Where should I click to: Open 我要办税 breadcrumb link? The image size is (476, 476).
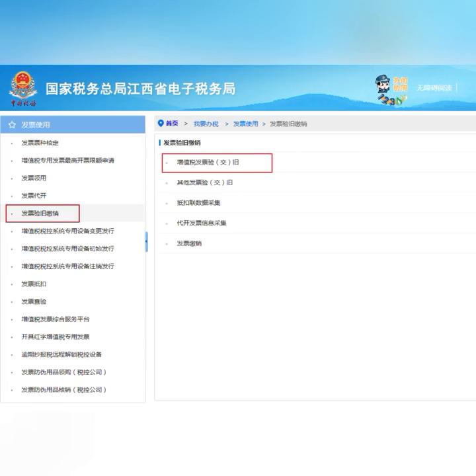tap(206, 124)
